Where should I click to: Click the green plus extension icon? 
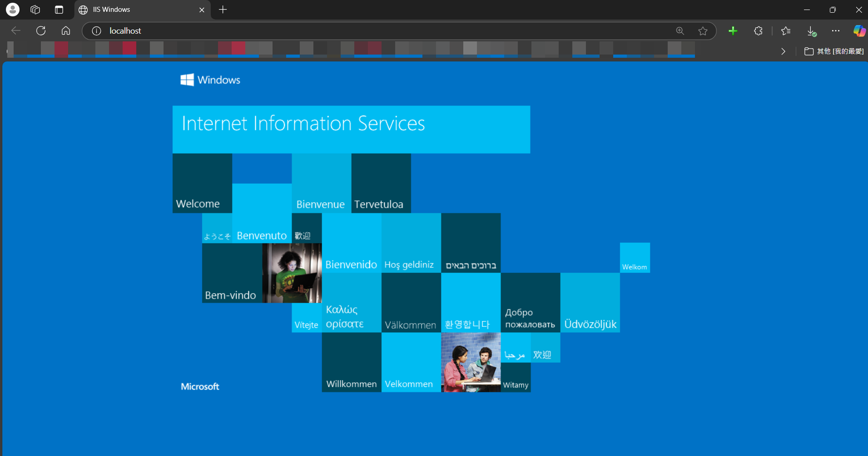[x=733, y=30]
